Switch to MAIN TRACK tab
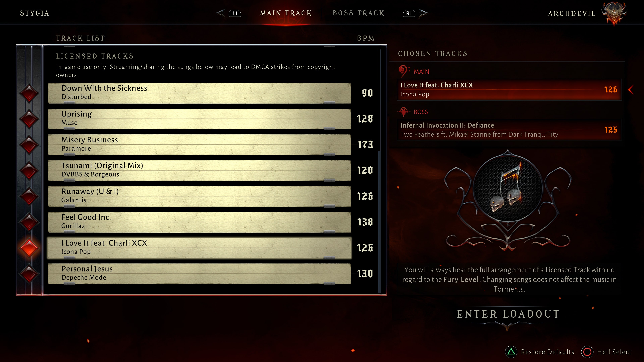Image resolution: width=644 pixels, height=362 pixels. point(285,13)
